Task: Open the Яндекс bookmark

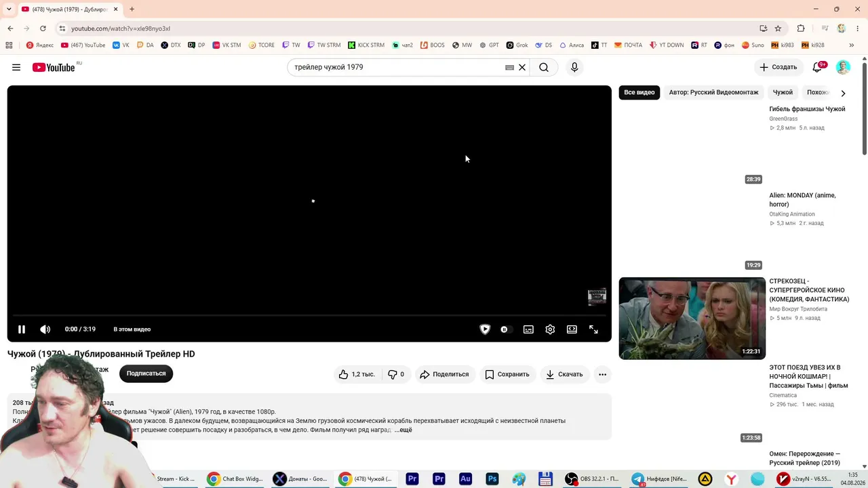Action: (x=40, y=45)
